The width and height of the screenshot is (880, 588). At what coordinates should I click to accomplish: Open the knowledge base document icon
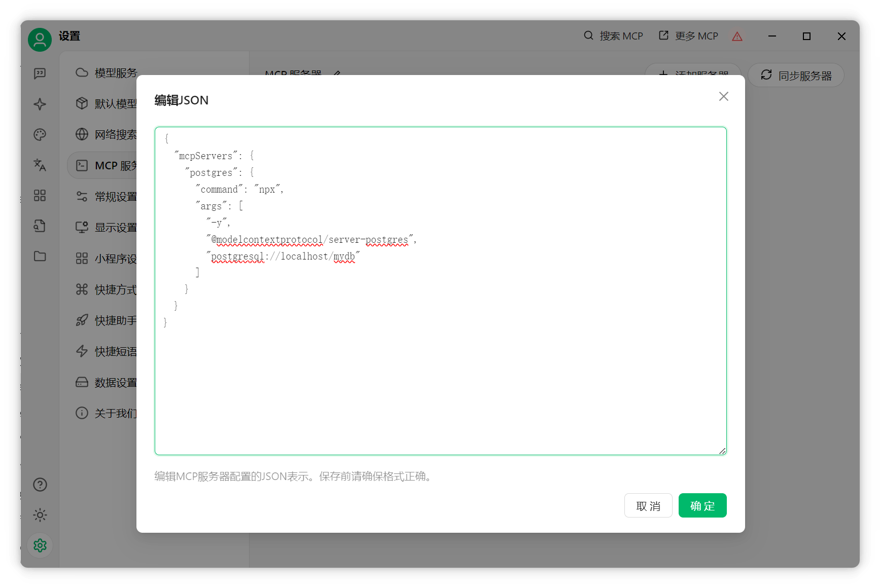click(40, 226)
